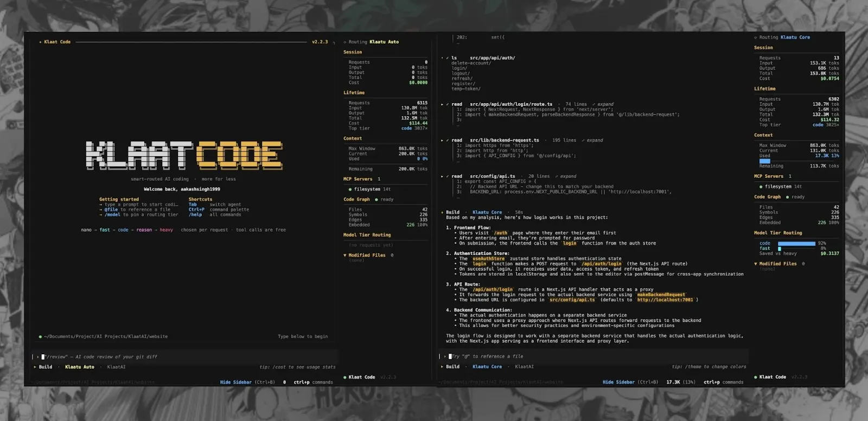
Task: Click Klaatu Auto agent in left footer
Action: coord(80,367)
